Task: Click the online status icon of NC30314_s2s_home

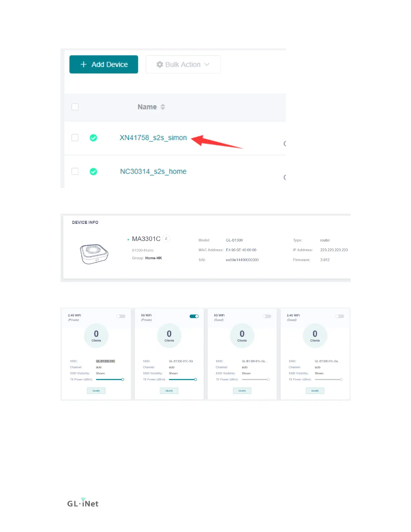Action: coord(93,172)
